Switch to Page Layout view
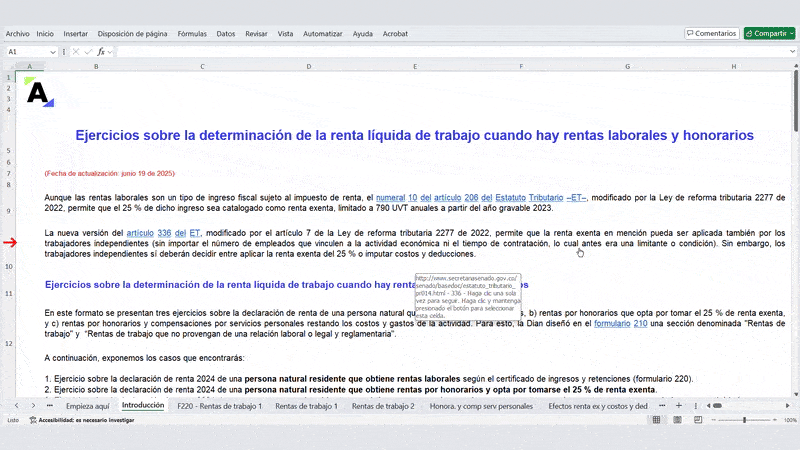Image resolution: width=800 pixels, height=450 pixels. tap(676, 421)
